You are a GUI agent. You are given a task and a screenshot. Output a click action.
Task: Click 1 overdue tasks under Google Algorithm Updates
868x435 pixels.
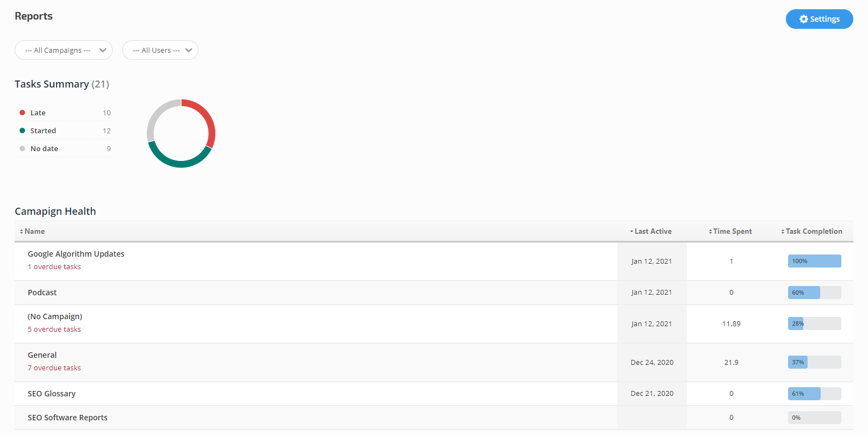pos(54,267)
